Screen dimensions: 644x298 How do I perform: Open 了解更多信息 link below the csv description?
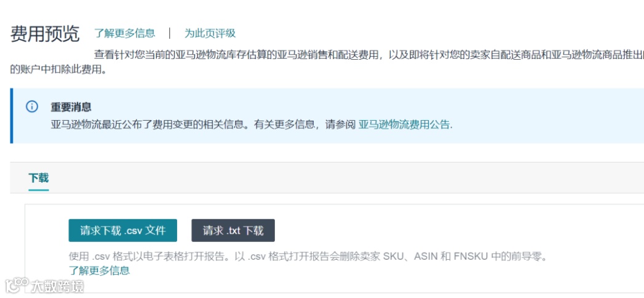pyautogui.click(x=99, y=270)
